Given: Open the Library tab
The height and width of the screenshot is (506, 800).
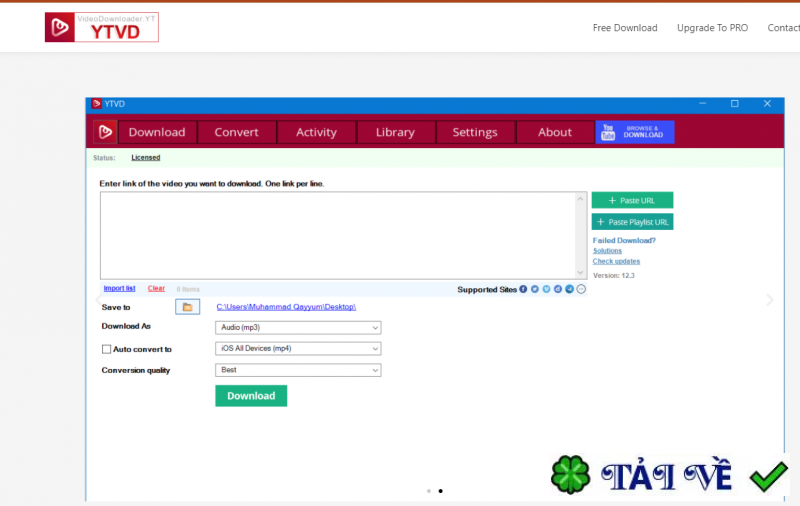Looking at the screenshot, I should [x=395, y=132].
